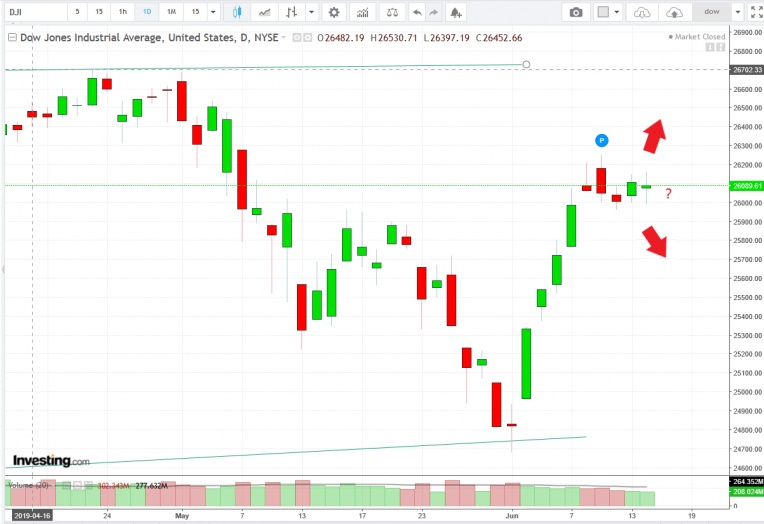The width and height of the screenshot is (764, 524).
Task: Select the Candles chart style icon
Action: [x=237, y=12]
